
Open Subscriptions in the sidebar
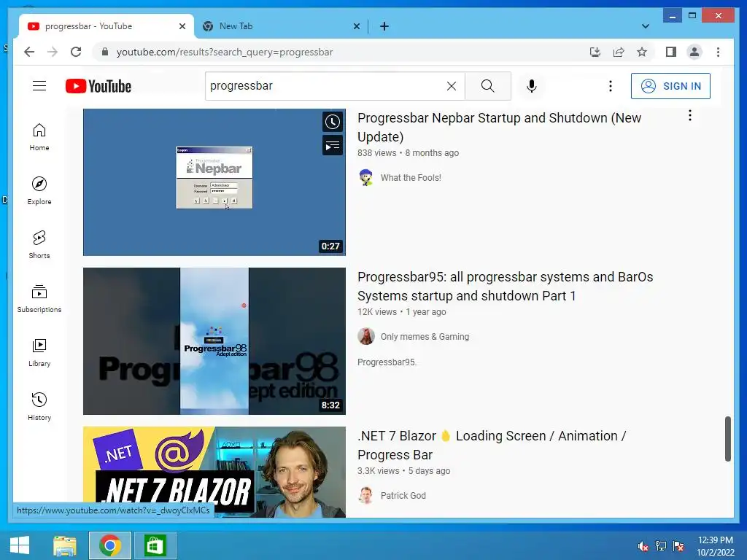click(39, 298)
